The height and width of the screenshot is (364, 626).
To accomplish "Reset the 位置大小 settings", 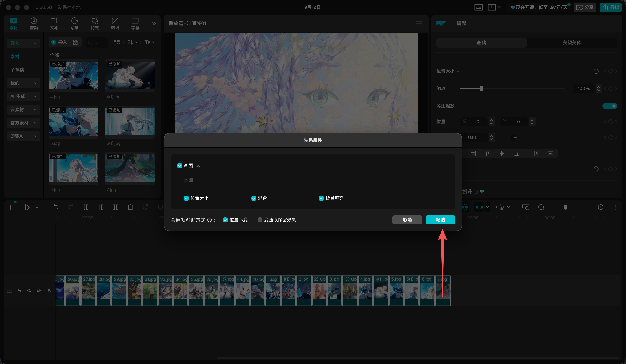I will 596,71.
